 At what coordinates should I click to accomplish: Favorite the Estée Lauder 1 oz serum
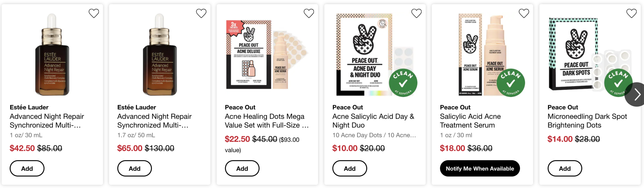point(94,13)
